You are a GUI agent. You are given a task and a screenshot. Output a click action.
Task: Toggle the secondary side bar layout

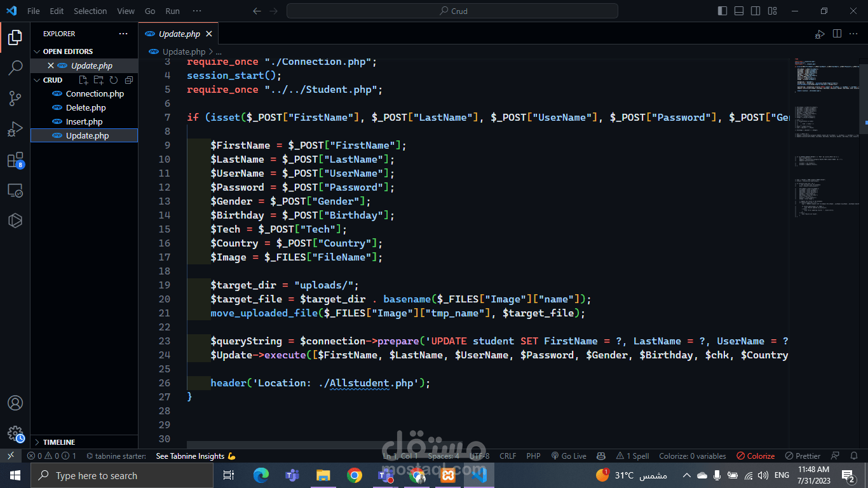point(756,11)
